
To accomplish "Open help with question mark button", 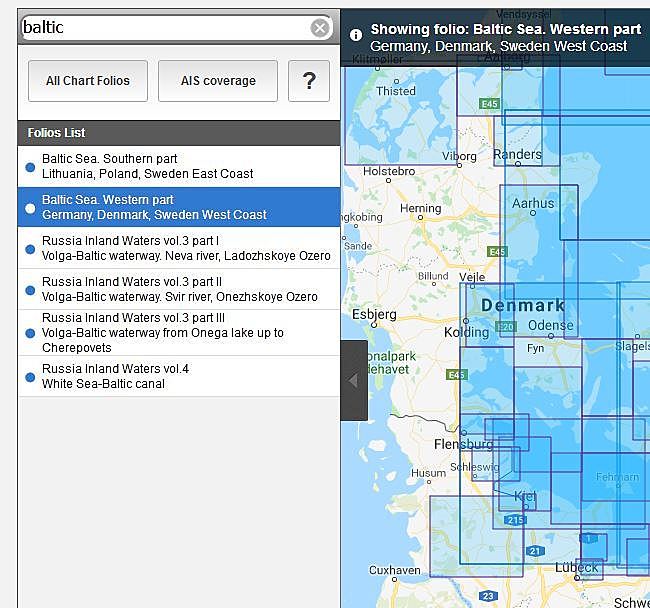I will pos(309,81).
